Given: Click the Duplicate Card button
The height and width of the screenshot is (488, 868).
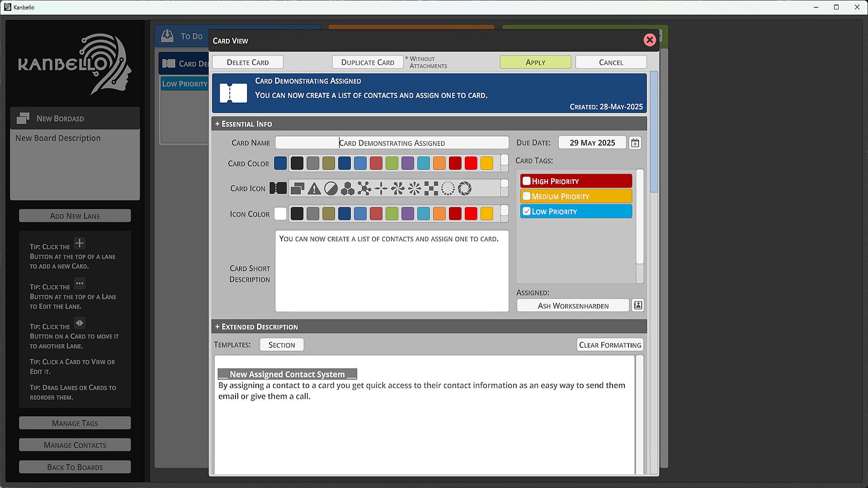Looking at the screenshot, I should point(367,62).
